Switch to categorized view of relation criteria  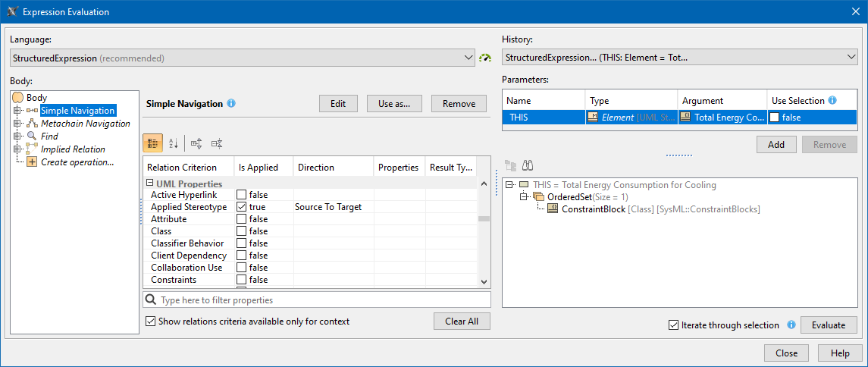point(152,143)
